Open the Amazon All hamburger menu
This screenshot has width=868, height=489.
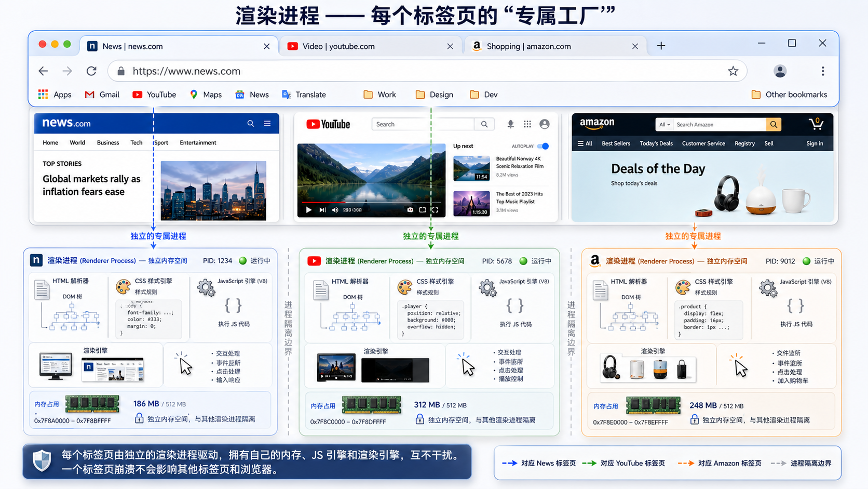(x=585, y=143)
